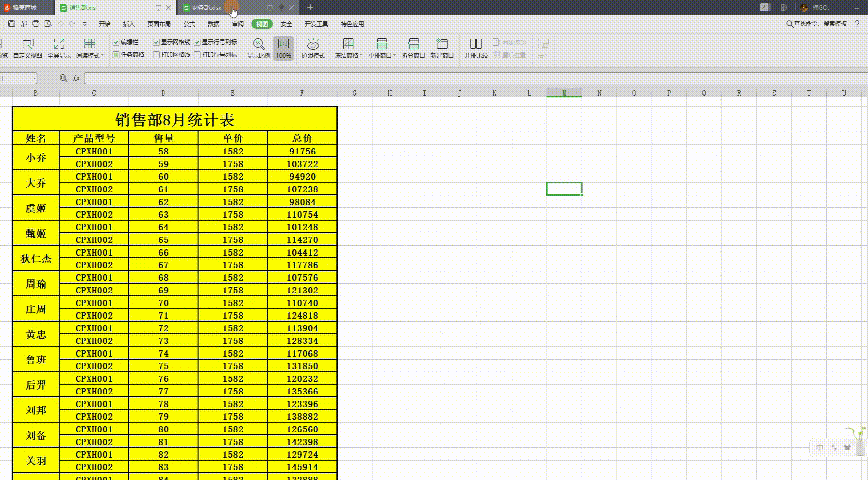Toggle the Show Gridlines checkbox
The height and width of the screenshot is (480, 868).
point(157,42)
